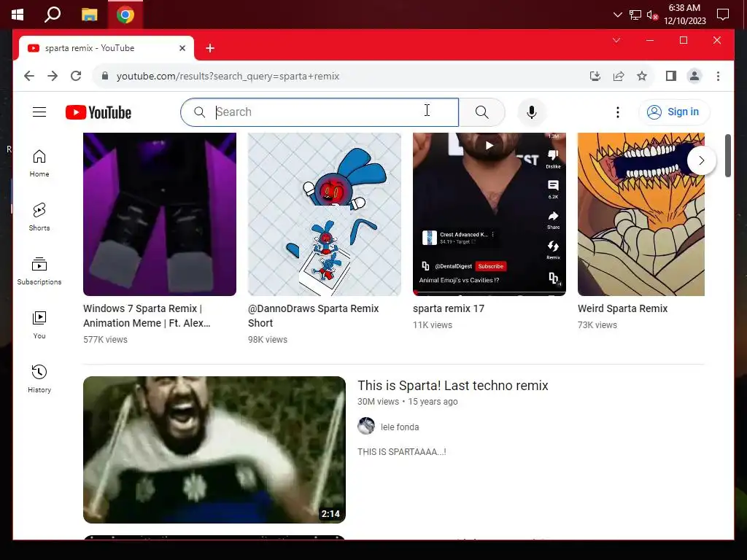Open the You section in sidebar
The height and width of the screenshot is (560, 747).
[x=39, y=324]
